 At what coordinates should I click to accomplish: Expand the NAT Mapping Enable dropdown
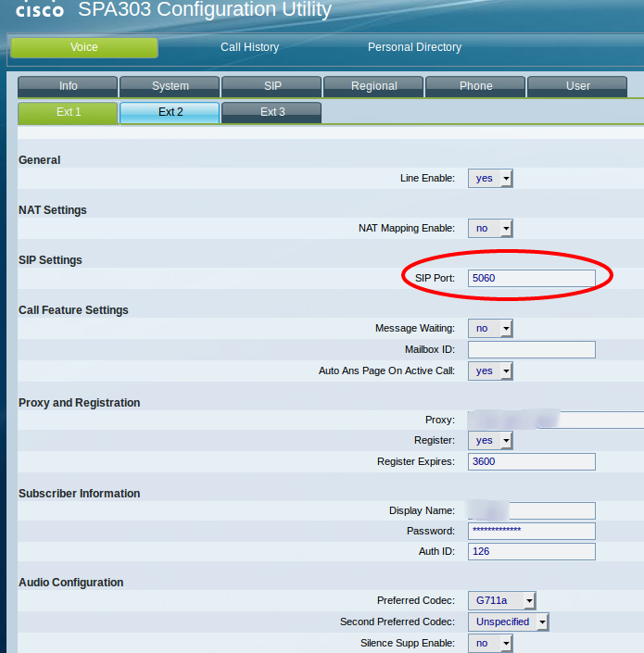point(490,228)
